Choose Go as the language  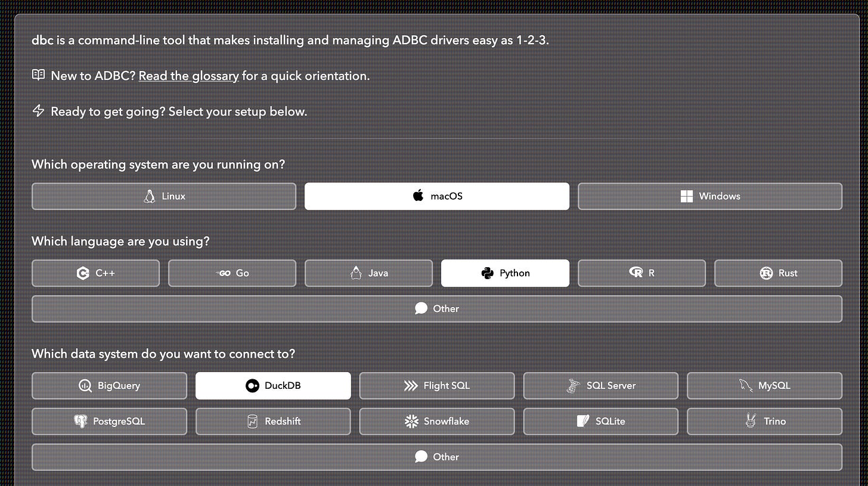tap(232, 273)
